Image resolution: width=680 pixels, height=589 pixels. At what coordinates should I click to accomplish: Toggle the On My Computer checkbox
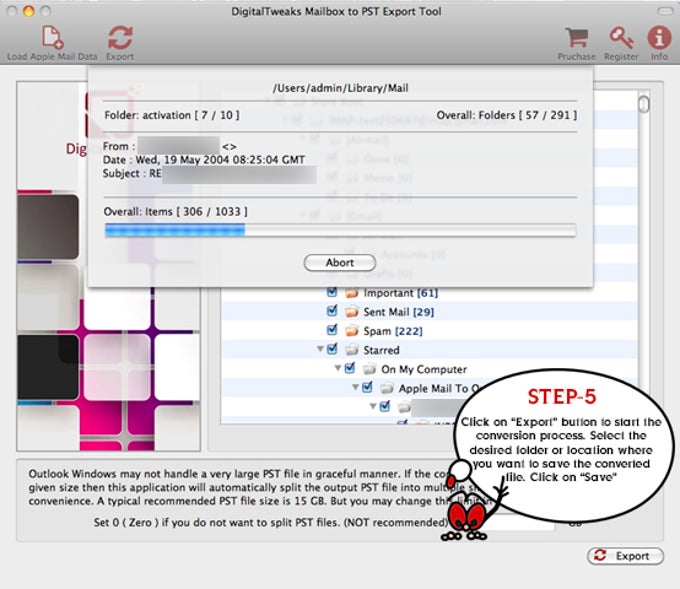pos(350,368)
